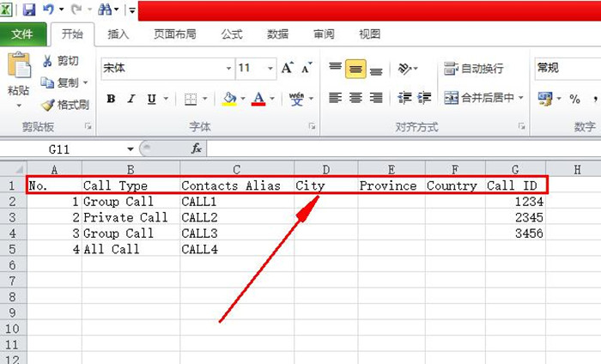The height and width of the screenshot is (364, 601).
Task: Toggle Italic formatting
Action: coord(131,99)
